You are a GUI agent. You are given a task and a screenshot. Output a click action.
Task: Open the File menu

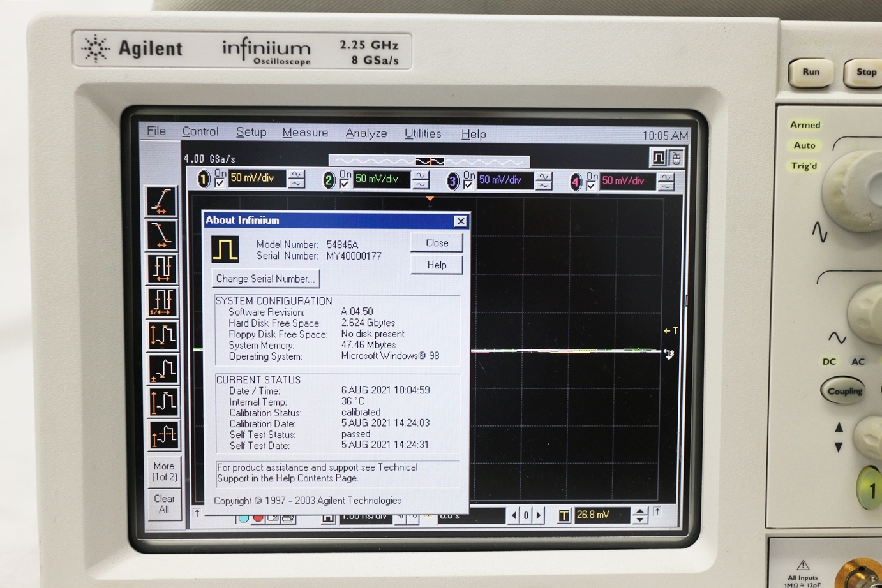coord(156,131)
